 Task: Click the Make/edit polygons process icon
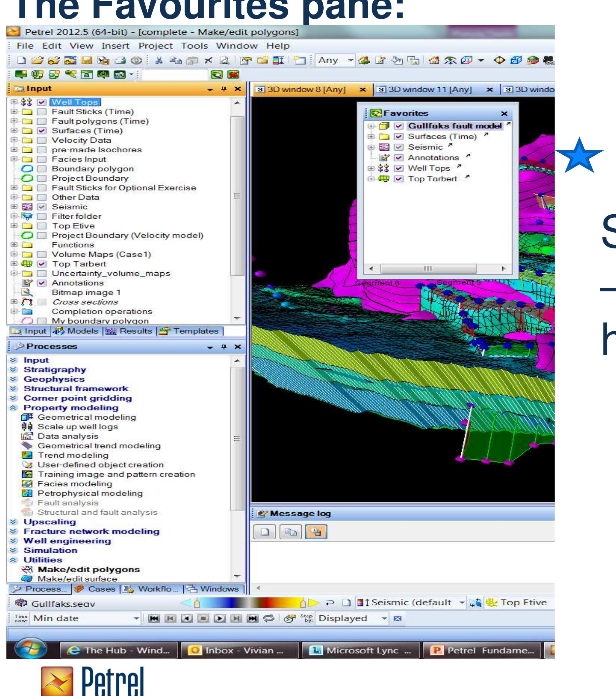point(27,569)
